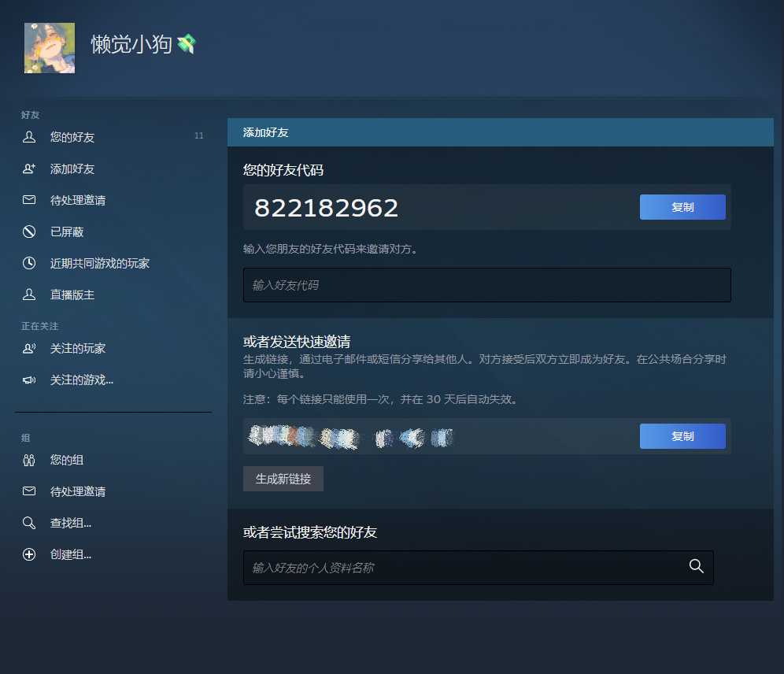Open 您的好友 friends list icon
The height and width of the screenshot is (674, 784).
pos(29,137)
